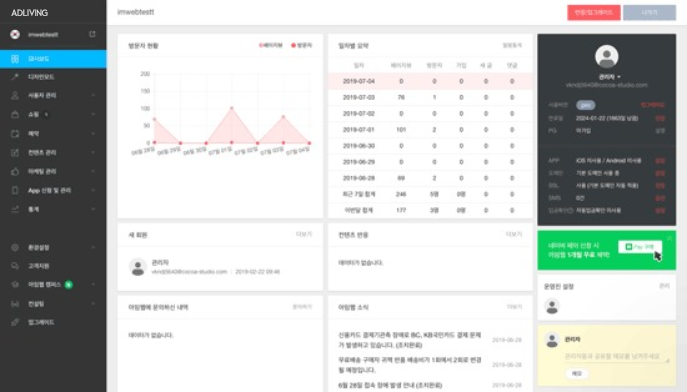Click the 업그레이드 rocket icon in sidebar
The height and width of the screenshot is (392, 687).
tap(15, 322)
